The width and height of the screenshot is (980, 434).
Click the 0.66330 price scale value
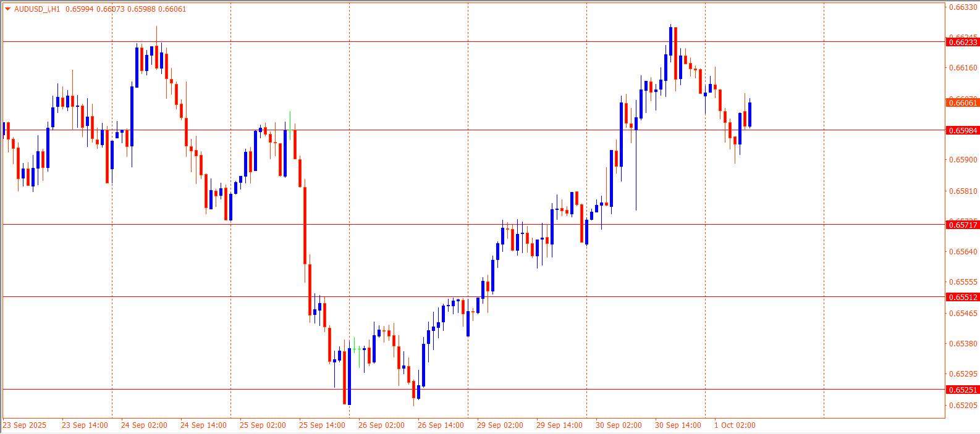tap(963, 7)
